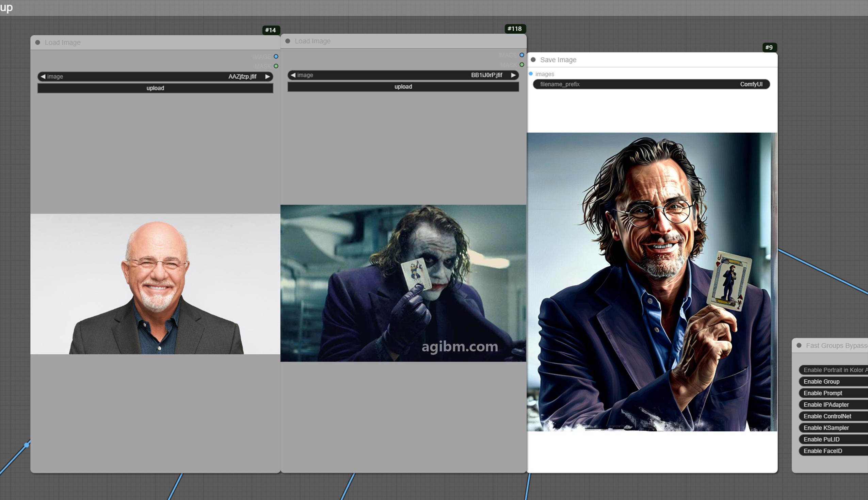
Task: Click the images input port on Save Image
Action: 531,74
